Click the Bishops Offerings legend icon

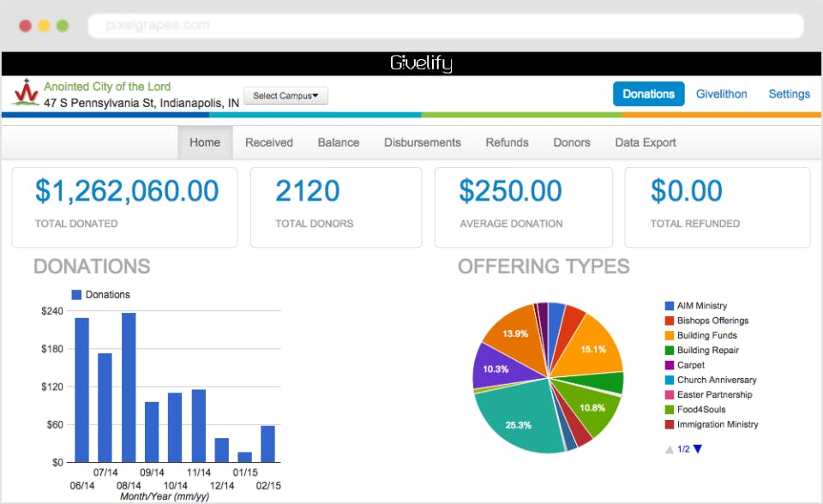click(670, 321)
